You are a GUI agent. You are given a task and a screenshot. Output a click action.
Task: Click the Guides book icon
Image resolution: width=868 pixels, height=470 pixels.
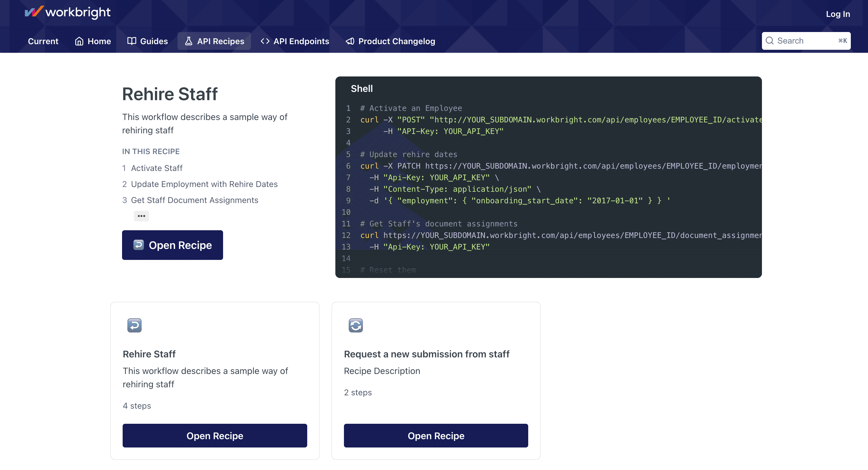(x=132, y=41)
